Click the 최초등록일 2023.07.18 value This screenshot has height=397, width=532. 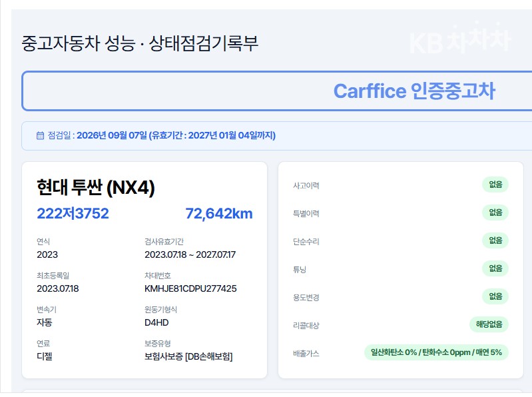(x=58, y=289)
